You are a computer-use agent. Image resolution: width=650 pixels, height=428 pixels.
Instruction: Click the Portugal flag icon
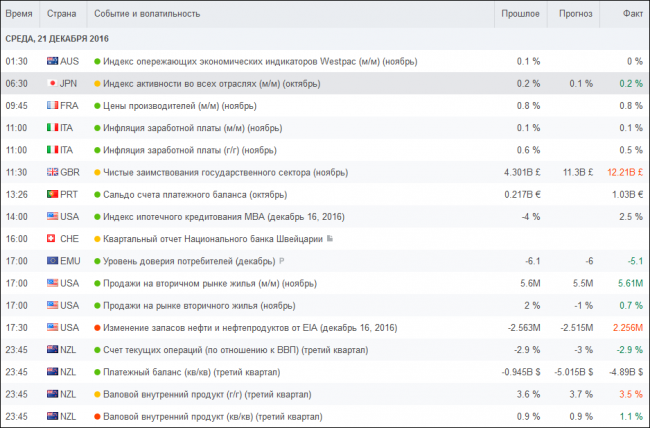coord(53,194)
